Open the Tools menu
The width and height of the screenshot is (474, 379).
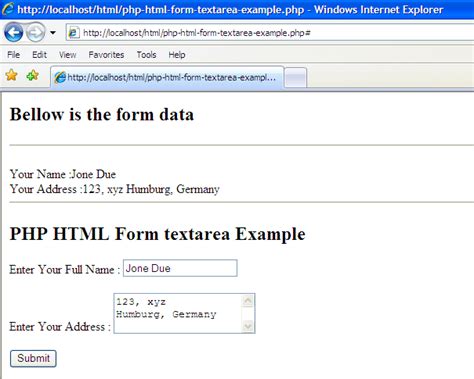pos(146,55)
